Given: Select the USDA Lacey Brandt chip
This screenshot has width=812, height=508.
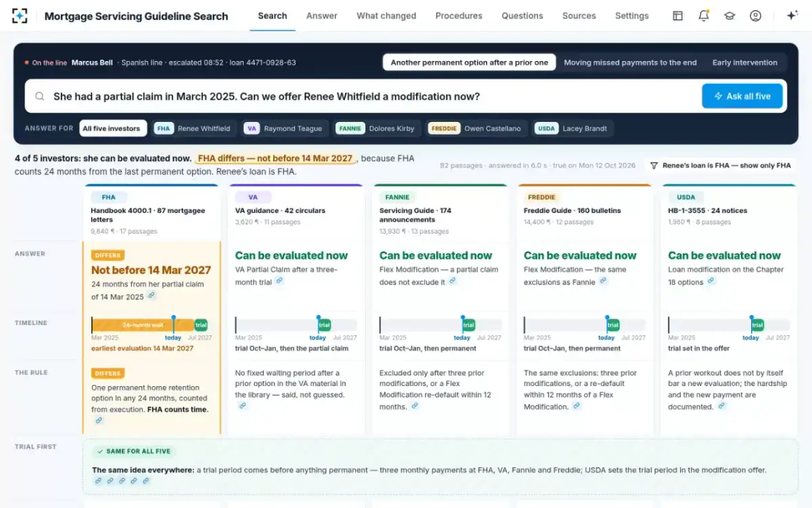Looking at the screenshot, I should coord(572,128).
